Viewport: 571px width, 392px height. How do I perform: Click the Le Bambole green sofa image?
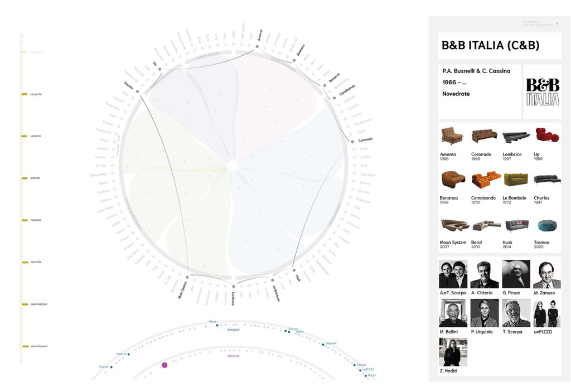(x=515, y=180)
